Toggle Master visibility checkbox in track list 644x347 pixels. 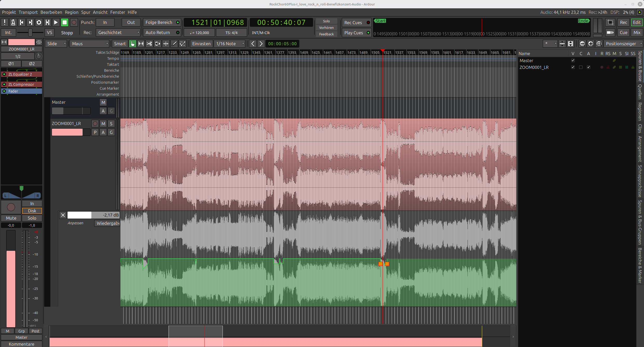click(x=573, y=61)
